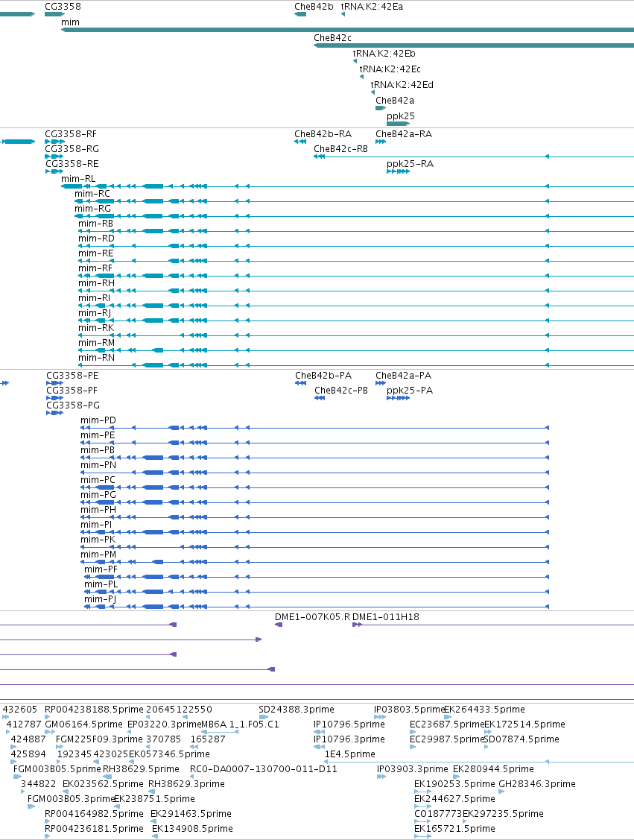Click the CheB42b-PA protein label

click(x=323, y=375)
